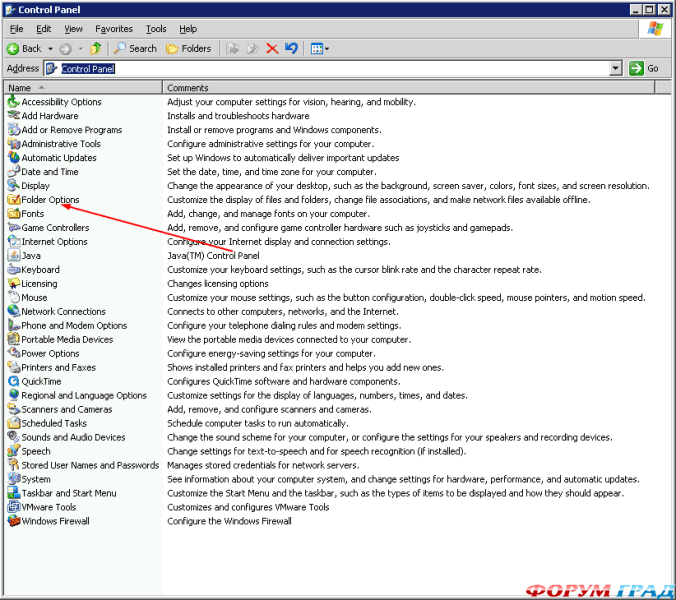Image resolution: width=676 pixels, height=600 pixels.
Task: Toggle the Folders pane button
Action: tap(189, 48)
